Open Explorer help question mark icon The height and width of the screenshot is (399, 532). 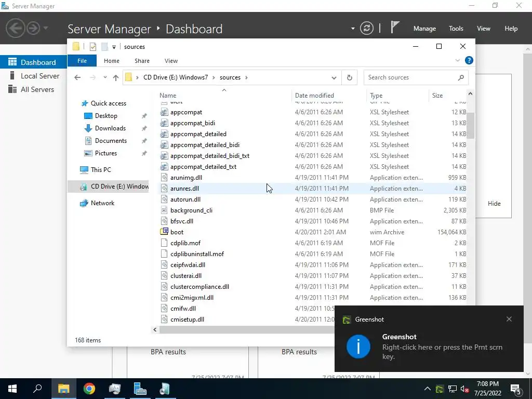469,60
